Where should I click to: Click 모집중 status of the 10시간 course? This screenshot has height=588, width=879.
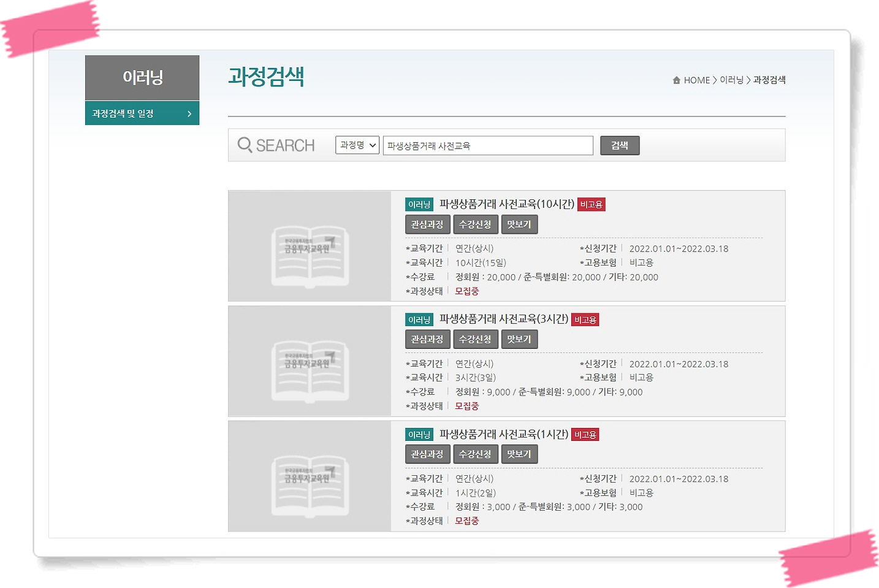[x=467, y=291]
